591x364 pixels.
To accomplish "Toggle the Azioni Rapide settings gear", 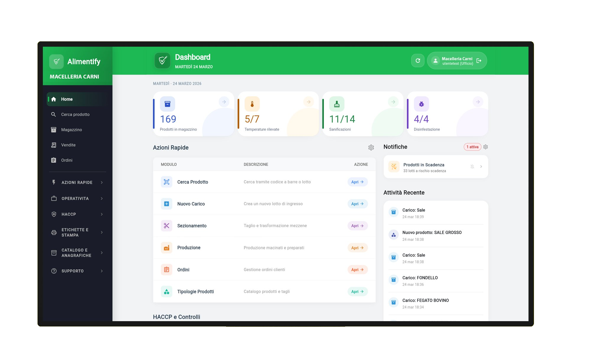I will 371,147.
